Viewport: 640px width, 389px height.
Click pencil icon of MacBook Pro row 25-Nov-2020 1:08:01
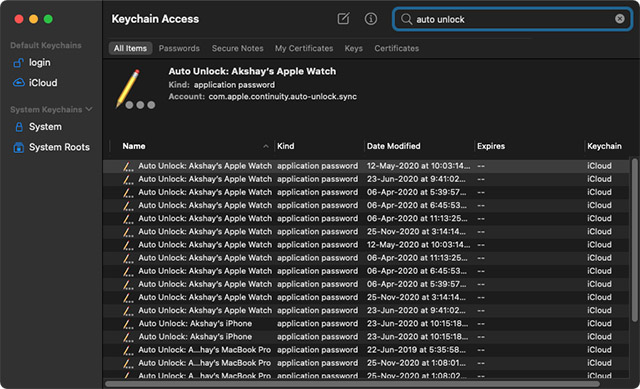click(x=128, y=363)
